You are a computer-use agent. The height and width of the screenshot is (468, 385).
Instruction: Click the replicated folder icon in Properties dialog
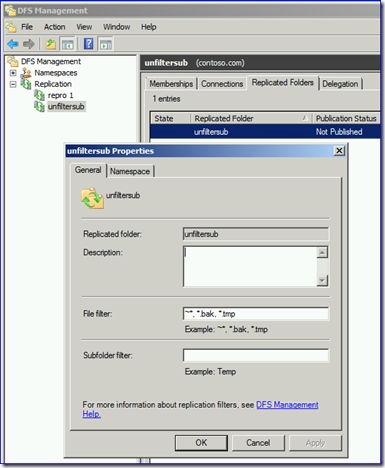coord(92,198)
